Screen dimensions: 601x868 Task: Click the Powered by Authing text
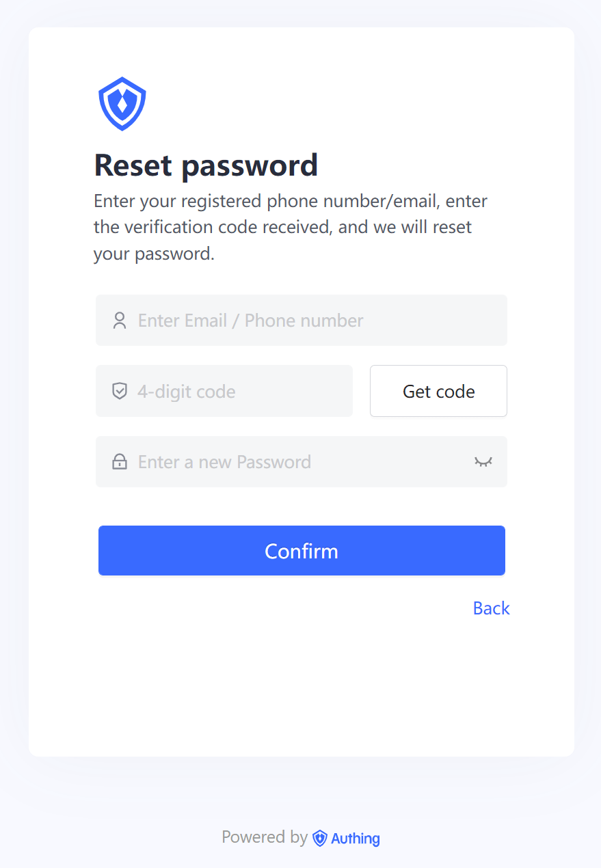[x=265, y=837]
